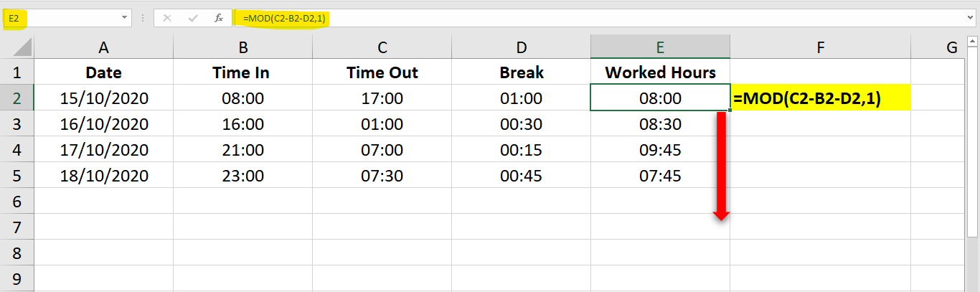Viewport: 980px width, 292px height.
Task: Click the formula bar containing the MOD formula
Action: point(574,18)
